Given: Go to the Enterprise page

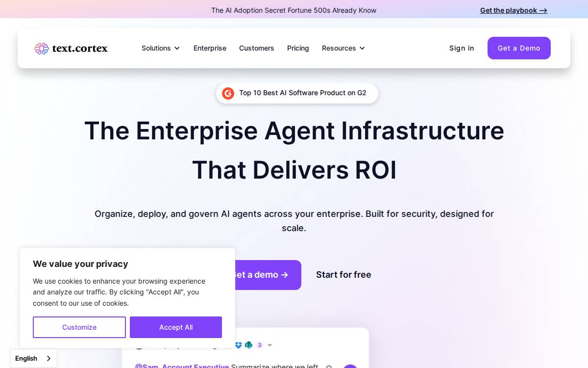Looking at the screenshot, I should click(210, 48).
